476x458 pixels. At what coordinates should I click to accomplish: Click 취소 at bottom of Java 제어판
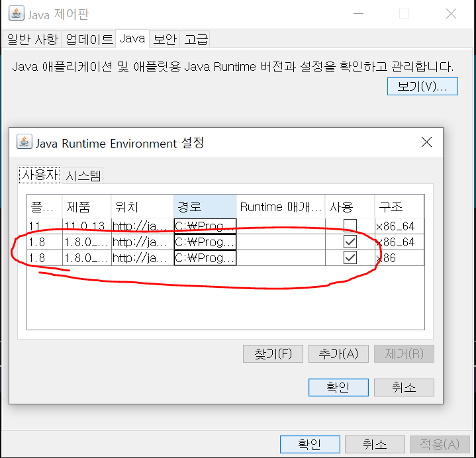click(x=375, y=444)
